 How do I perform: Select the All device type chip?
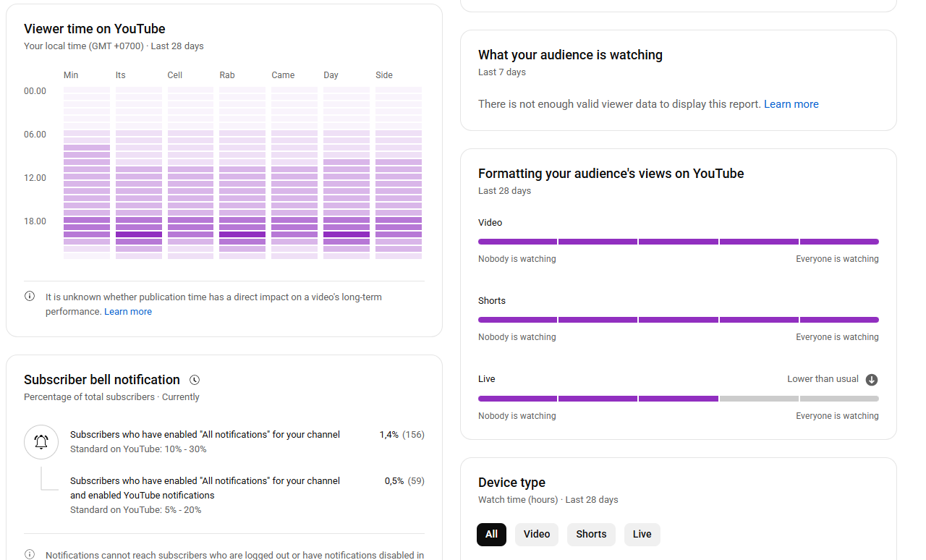(491, 535)
